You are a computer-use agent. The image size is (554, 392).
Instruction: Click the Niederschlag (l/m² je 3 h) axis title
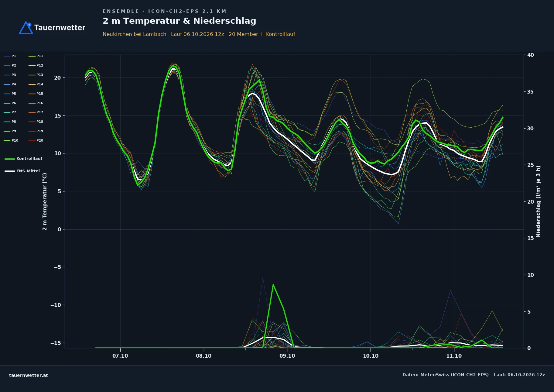point(538,201)
